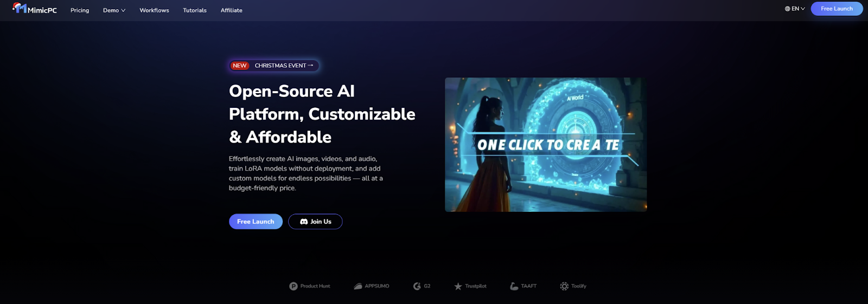This screenshot has height=304, width=868.
Task: Open the EN language selector chevron
Action: pos(803,9)
